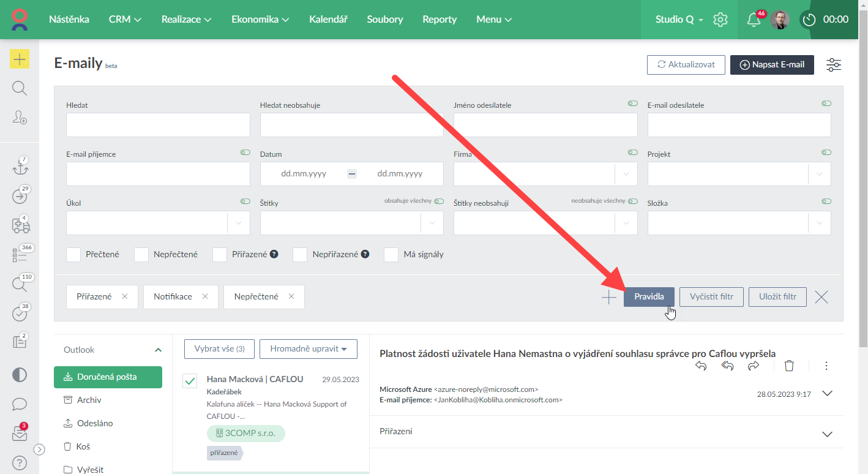Expand the Přiřazení section
The width and height of the screenshot is (868, 474).
pyautogui.click(x=827, y=434)
